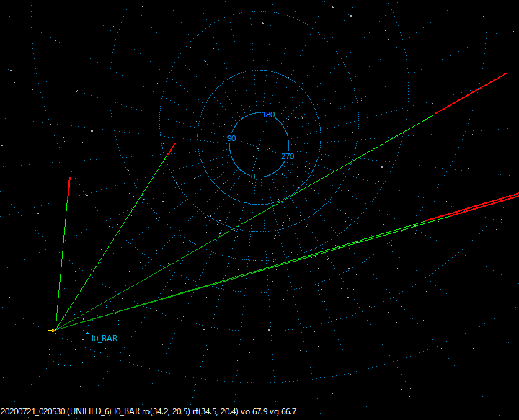Select the long red meteor segment at the upper right
Viewport: 519px width, 420px height.
tap(471, 94)
